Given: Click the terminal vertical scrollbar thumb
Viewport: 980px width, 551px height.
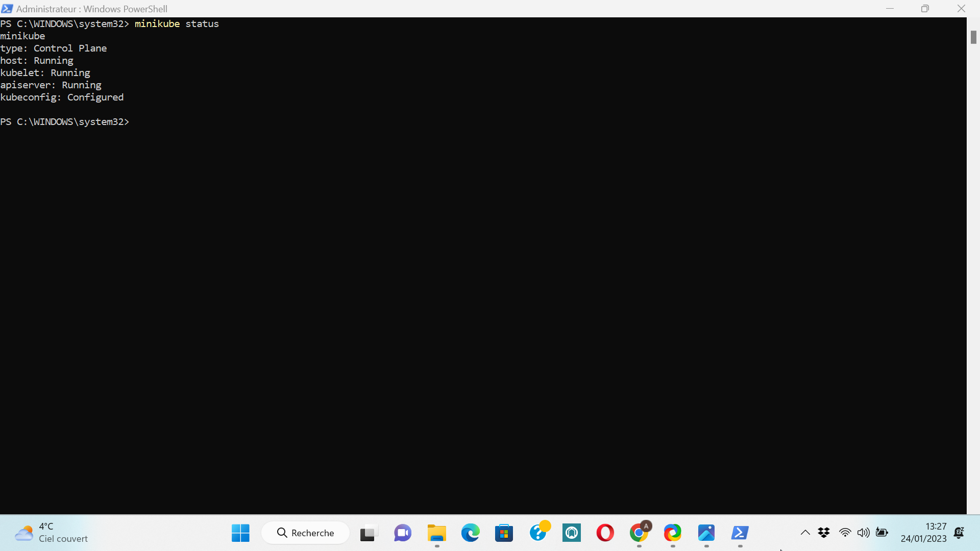Looking at the screenshot, I should pyautogui.click(x=973, y=37).
